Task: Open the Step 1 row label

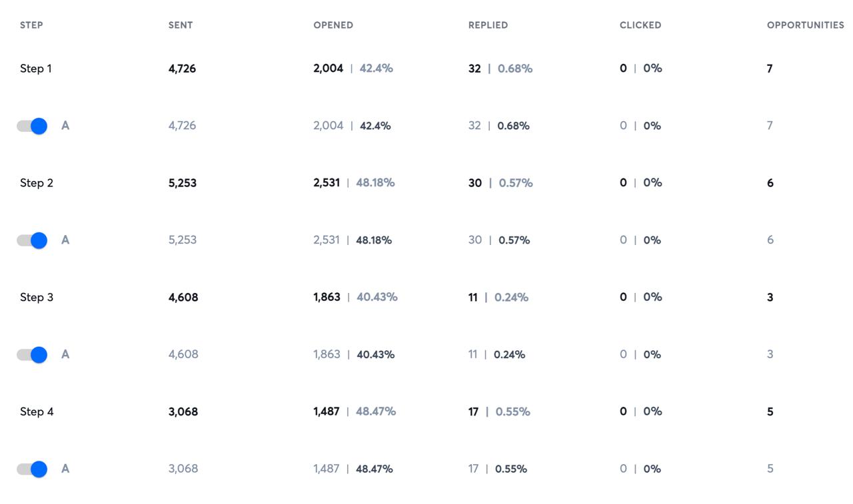Action: pyautogui.click(x=36, y=69)
